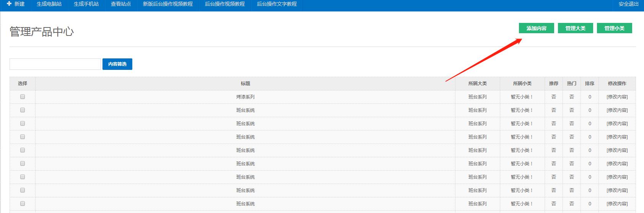Click the 排序 column header
Screen dimensions: 644x213
[589, 84]
